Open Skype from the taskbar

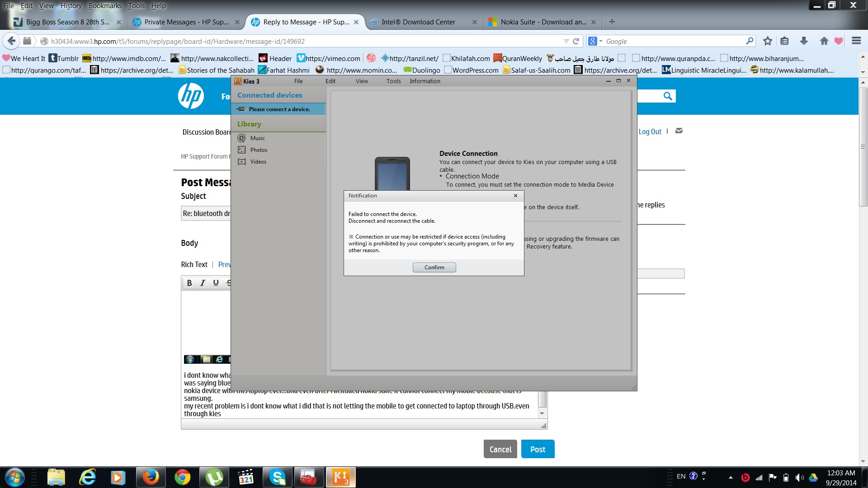click(x=277, y=477)
